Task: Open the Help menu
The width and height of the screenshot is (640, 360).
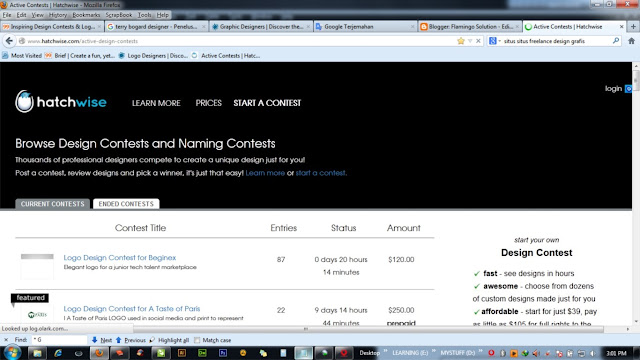Action: click(x=162, y=15)
